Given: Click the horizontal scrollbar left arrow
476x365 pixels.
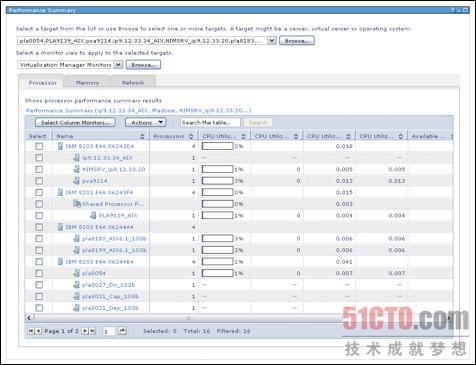Looking at the screenshot, I should [29, 318].
